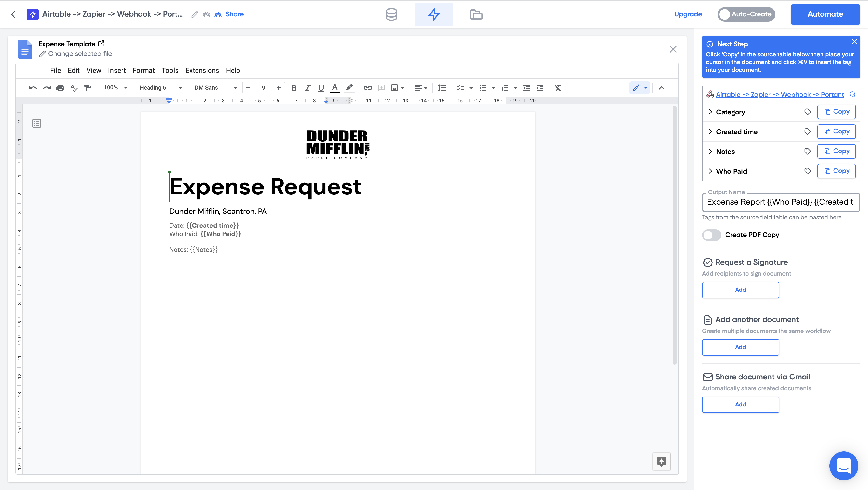This screenshot has height=490, width=868.
Task: Click the Clear formatting icon
Action: 558,88
